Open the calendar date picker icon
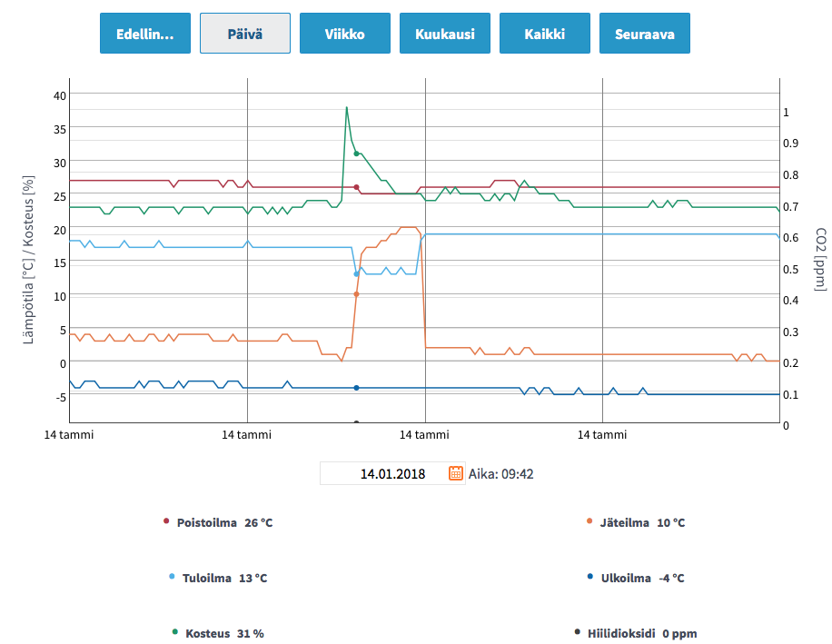Image resolution: width=832 pixels, height=644 pixels. click(456, 473)
